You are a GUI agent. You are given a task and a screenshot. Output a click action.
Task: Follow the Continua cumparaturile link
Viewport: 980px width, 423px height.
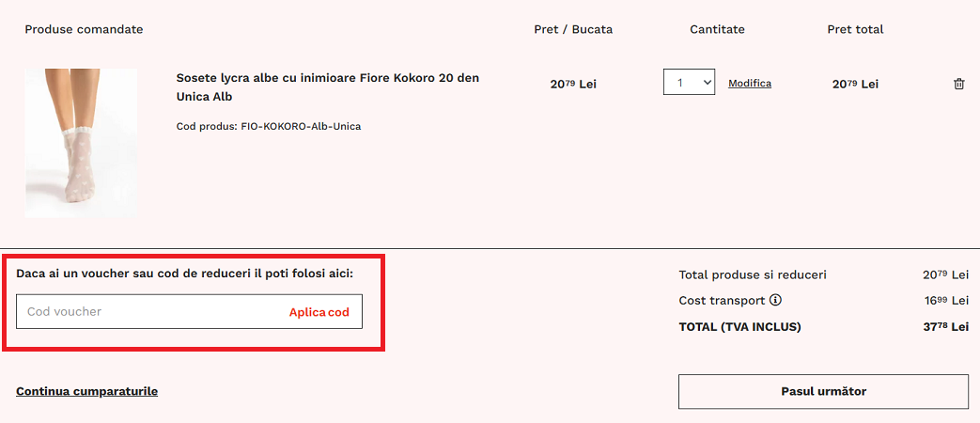[86, 391]
